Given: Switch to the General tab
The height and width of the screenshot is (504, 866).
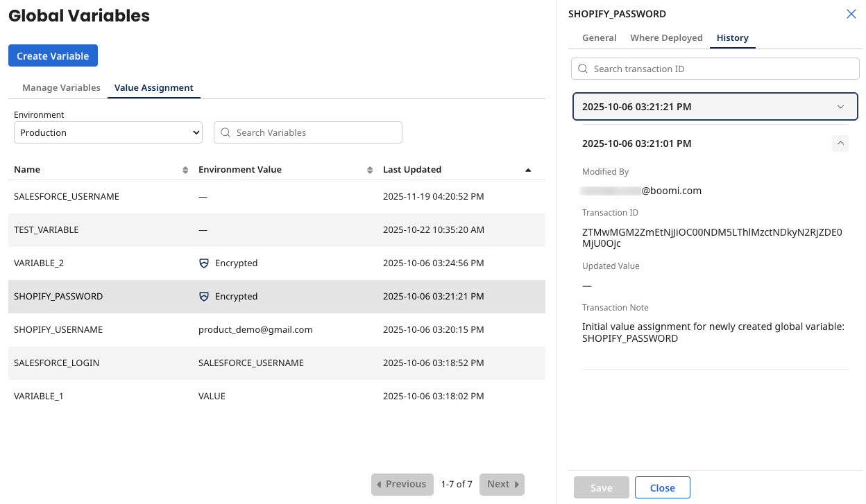Looking at the screenshot, I should click(x=599, y=37).
